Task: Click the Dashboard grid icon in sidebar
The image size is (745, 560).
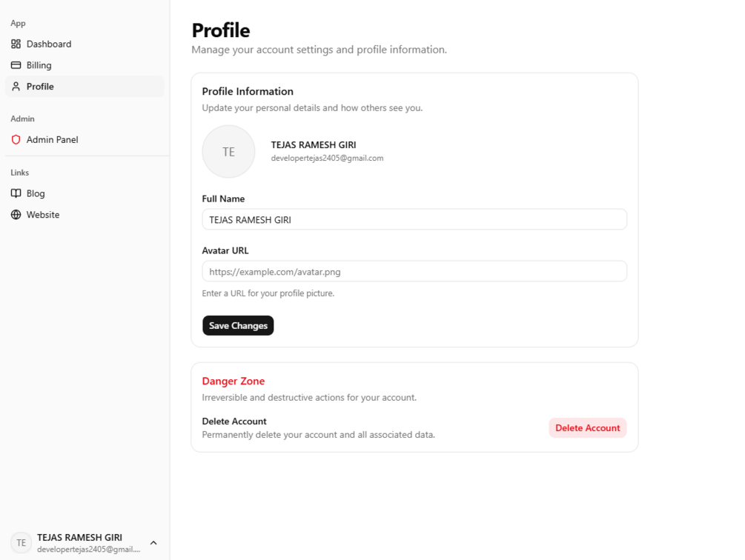Action: 16,44
